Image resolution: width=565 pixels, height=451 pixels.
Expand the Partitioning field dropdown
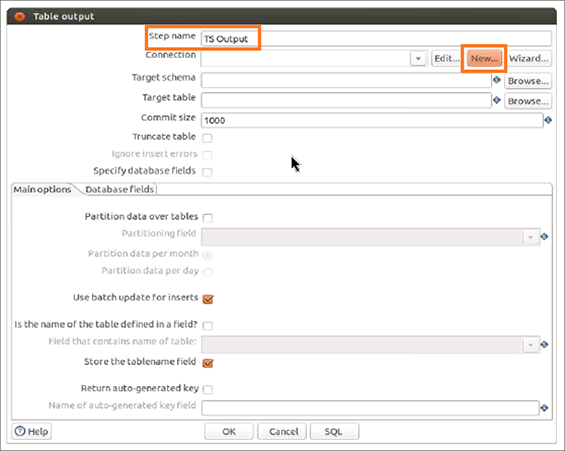(x=530, y=237)
